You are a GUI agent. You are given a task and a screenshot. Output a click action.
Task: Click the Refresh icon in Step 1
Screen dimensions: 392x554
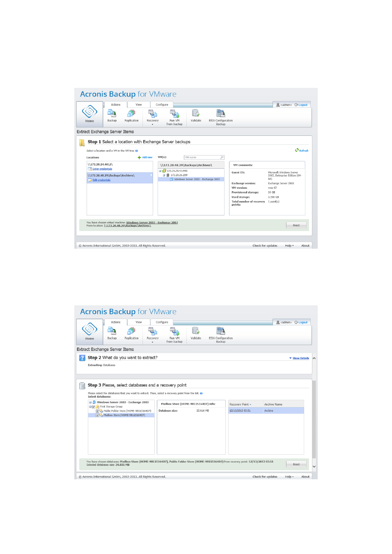297,150
